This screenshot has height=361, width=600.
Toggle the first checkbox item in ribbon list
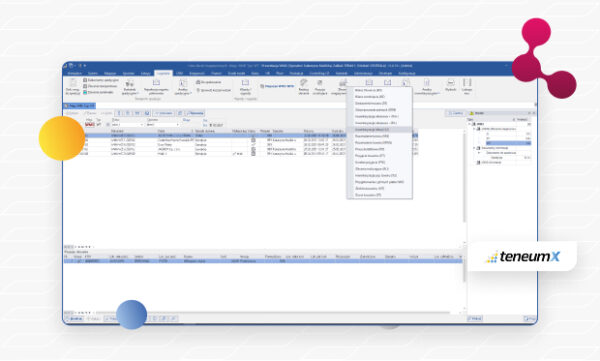click(x=85, y=80)
